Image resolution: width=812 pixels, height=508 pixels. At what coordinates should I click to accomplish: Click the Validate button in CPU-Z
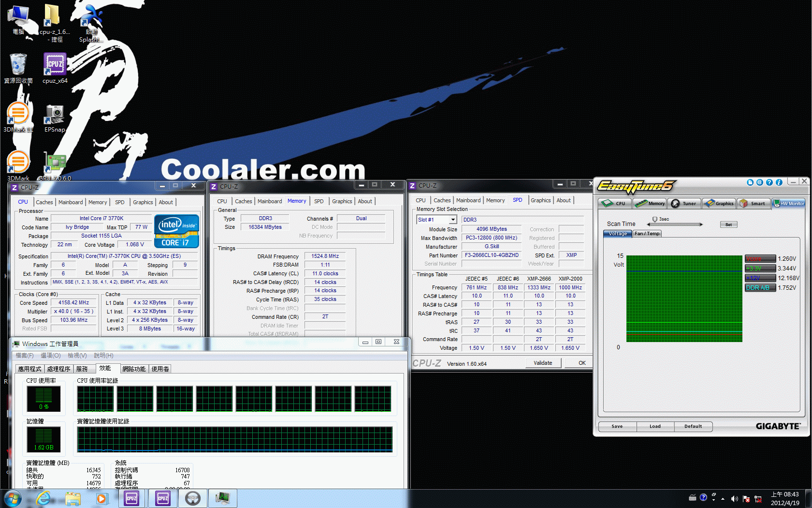[543, 363]
